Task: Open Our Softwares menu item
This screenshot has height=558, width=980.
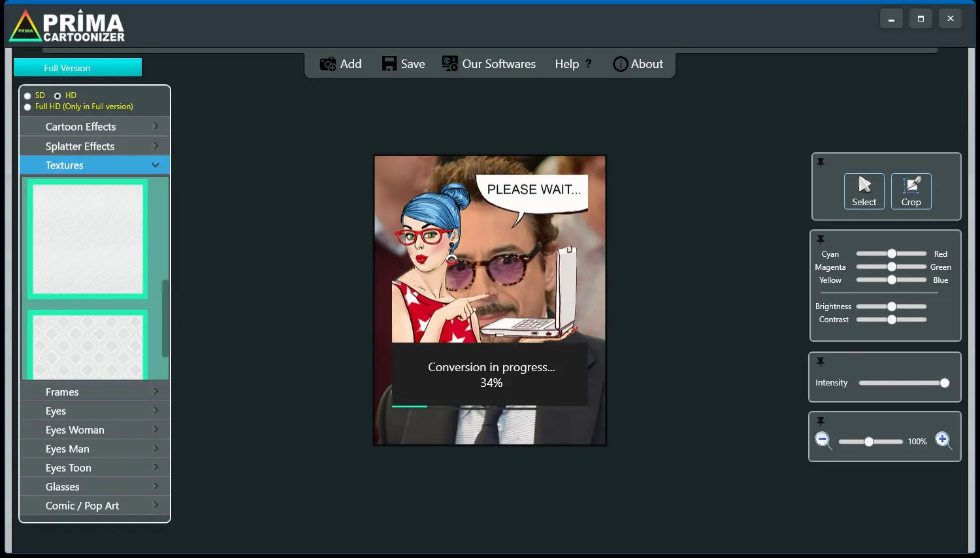Action: 489,64
